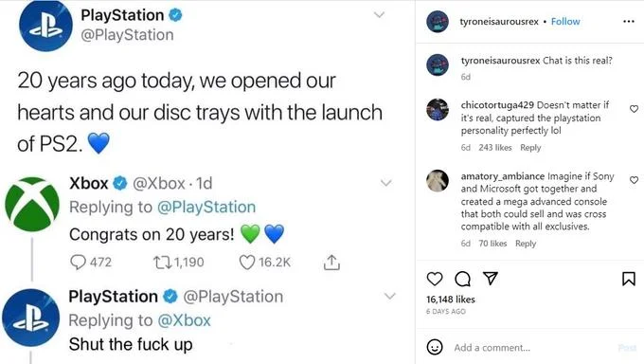Click the tweet heart showing 16.2K
Viewport: 644px width, 364px height.
click(247, 262)
